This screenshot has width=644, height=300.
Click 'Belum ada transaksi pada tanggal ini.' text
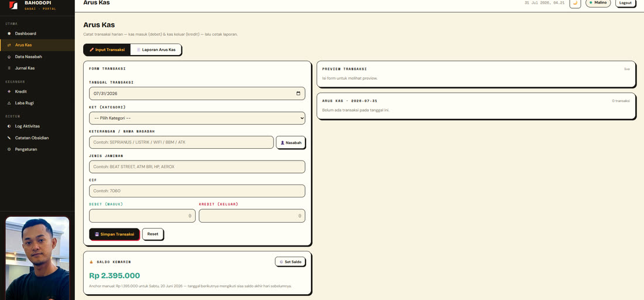tap(356, 110)
